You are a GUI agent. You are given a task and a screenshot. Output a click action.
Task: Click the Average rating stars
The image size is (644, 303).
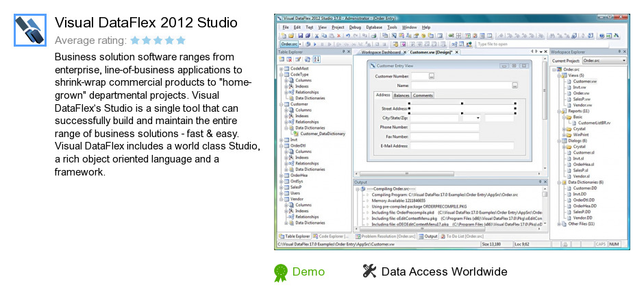(158, 40)
